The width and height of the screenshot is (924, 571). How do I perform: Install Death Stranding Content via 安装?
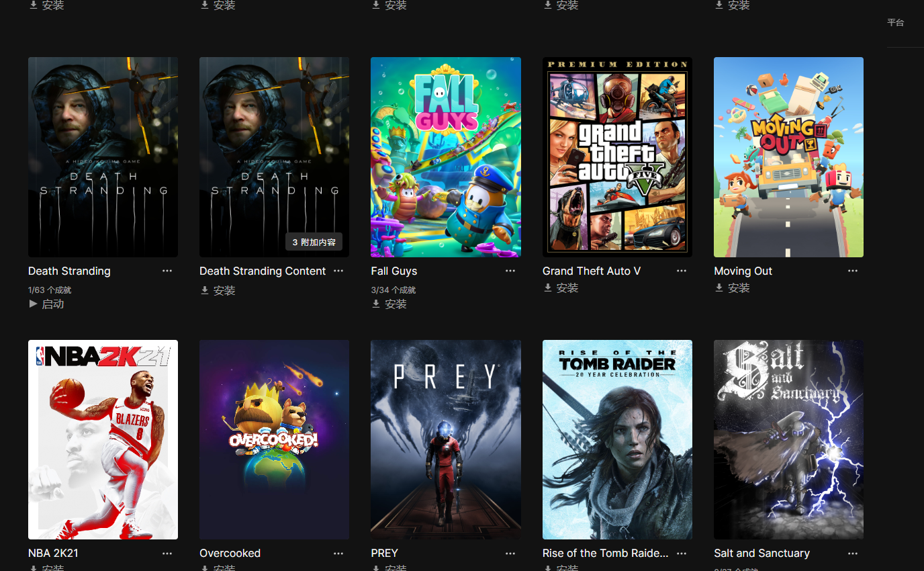[218, 290]
